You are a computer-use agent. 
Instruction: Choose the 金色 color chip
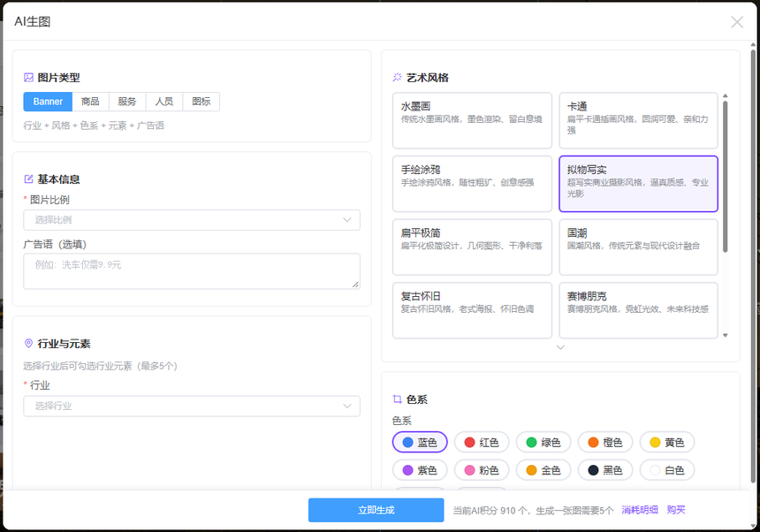543,470
